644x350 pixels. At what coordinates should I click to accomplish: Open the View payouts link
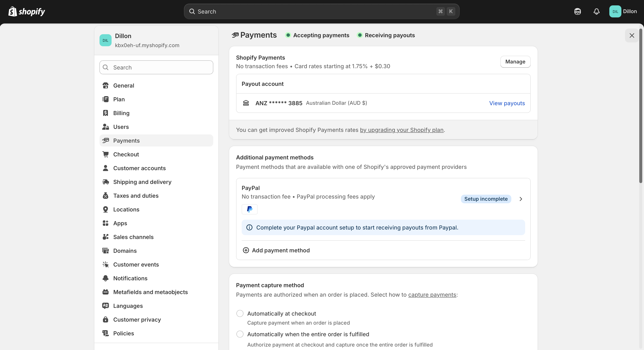507,103
